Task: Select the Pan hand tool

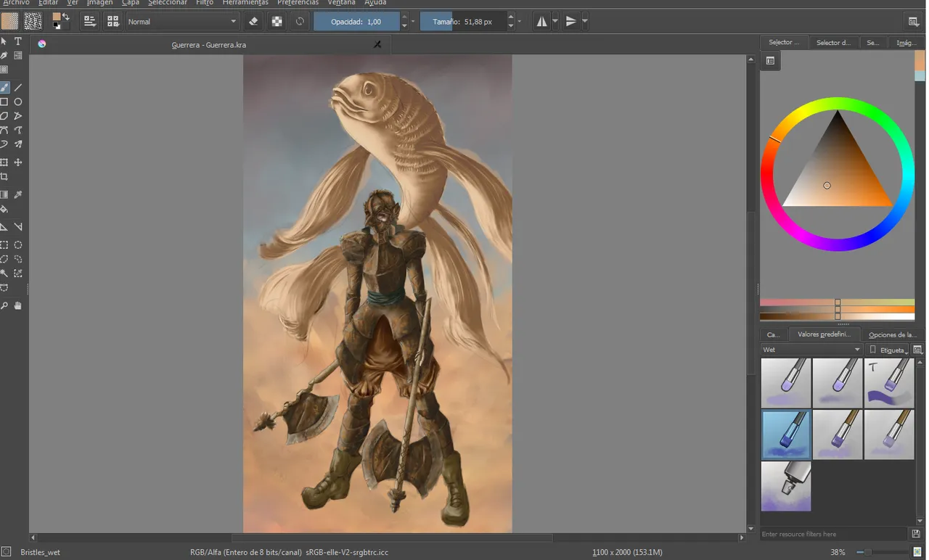Action: point(18,306)
